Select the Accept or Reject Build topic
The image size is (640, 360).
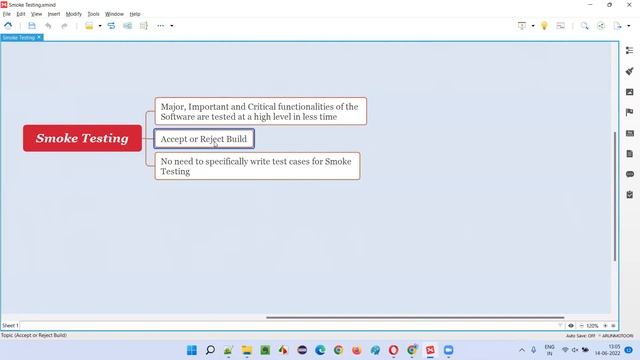[204, 139]
